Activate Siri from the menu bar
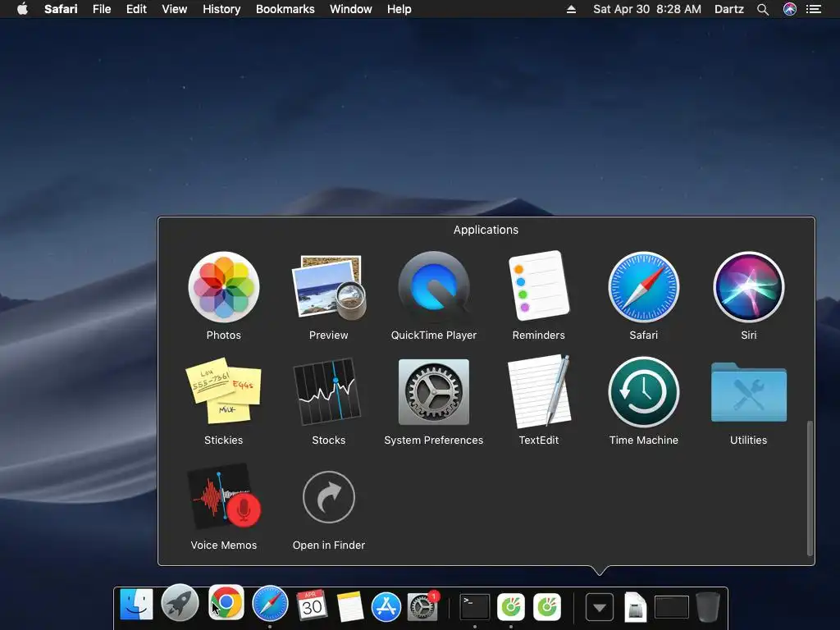Image resolution: width=840 pixels, height=630 pixels. [790, 9]
